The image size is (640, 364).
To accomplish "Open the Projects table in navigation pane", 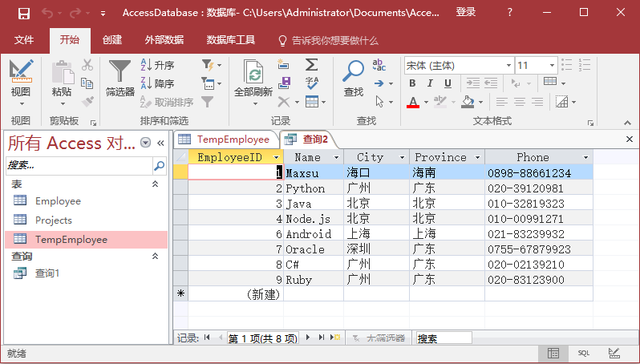I will (x=53, y=220).
